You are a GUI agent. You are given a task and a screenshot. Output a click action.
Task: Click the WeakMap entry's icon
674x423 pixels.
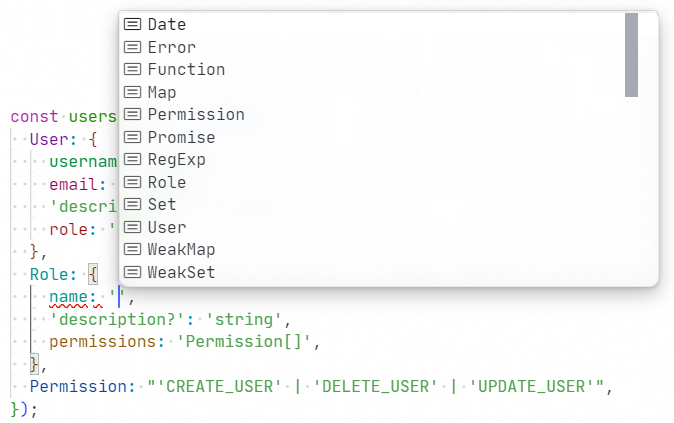[x=132, y=249]
